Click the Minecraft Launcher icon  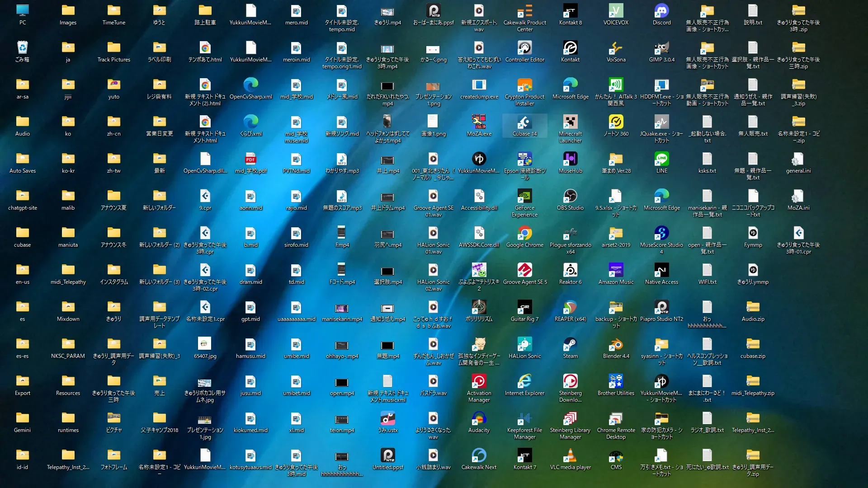[570, 122]
